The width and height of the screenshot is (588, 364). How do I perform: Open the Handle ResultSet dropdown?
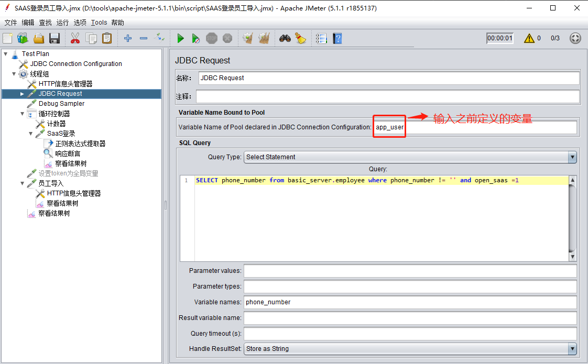pos(410,349)
